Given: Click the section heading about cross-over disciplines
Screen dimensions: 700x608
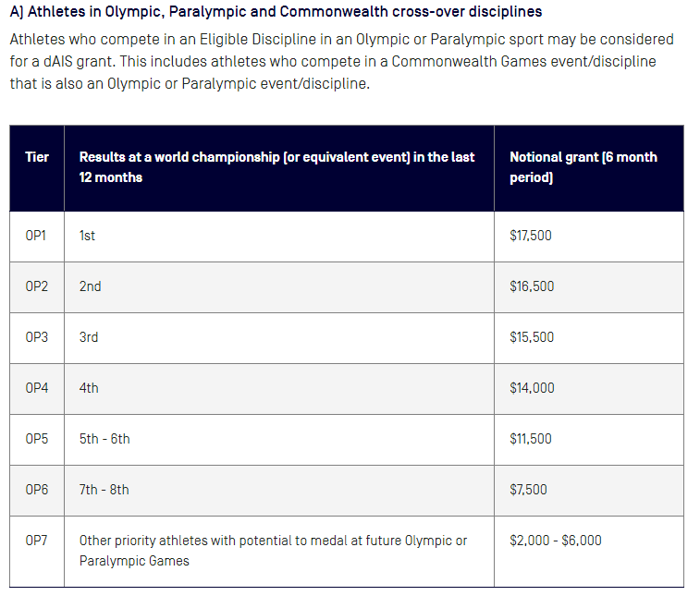Looking at the screenshot, I should (276, 12).
